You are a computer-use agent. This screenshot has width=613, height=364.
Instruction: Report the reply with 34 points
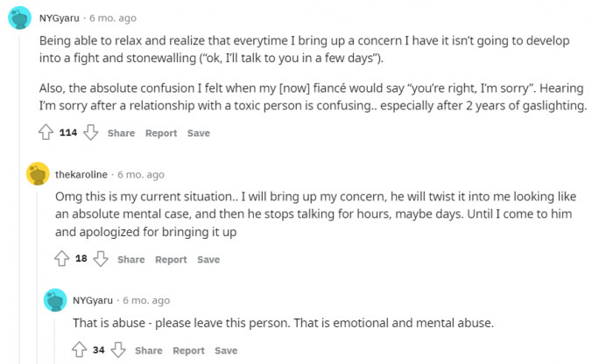[x=188, y=350]
